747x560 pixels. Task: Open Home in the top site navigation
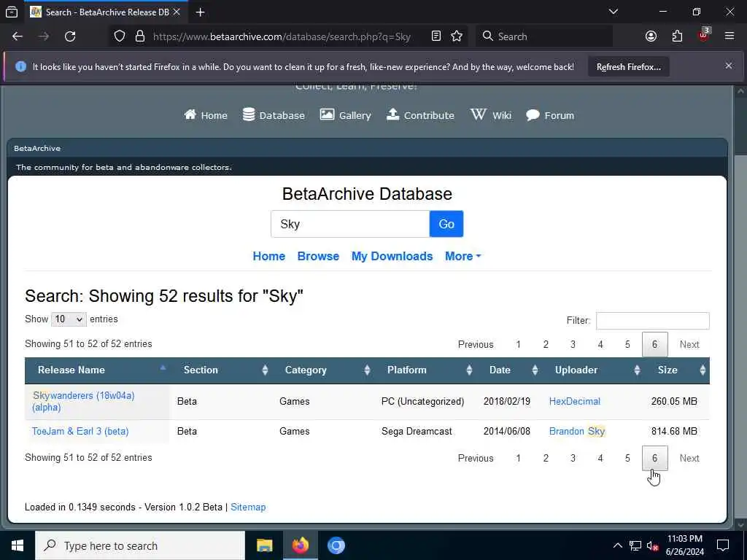(x=206, y=115)
